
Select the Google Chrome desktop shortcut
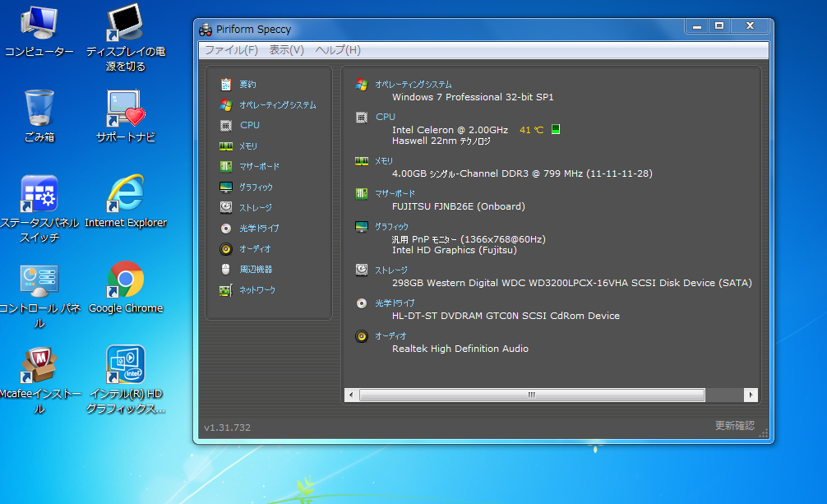[x=126, y=288]
